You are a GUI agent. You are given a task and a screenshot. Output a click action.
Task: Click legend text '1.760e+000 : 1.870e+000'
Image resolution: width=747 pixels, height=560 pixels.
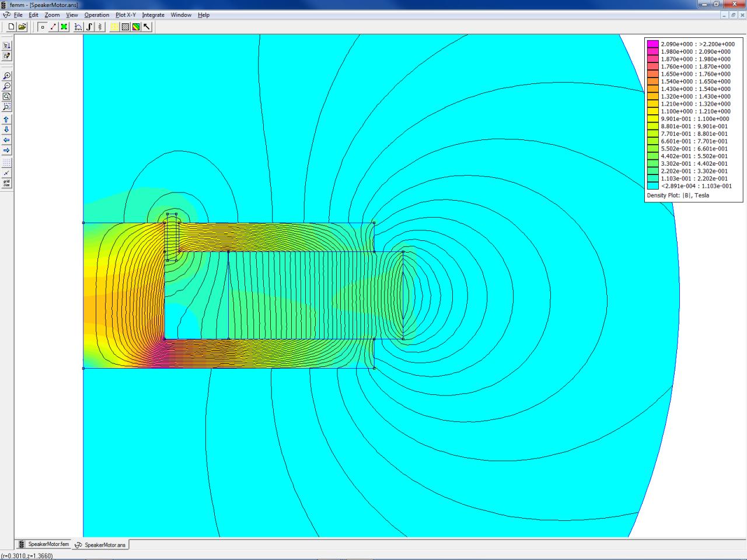pyautogui.click(x=696, y=66)
